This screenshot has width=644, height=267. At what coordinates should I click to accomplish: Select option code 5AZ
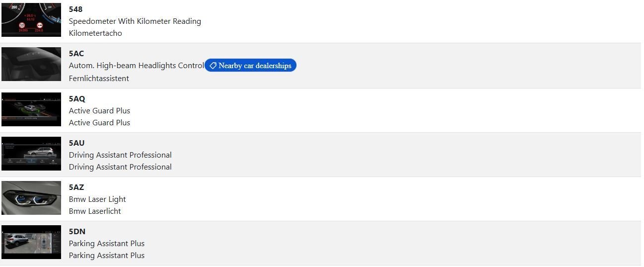76,187
